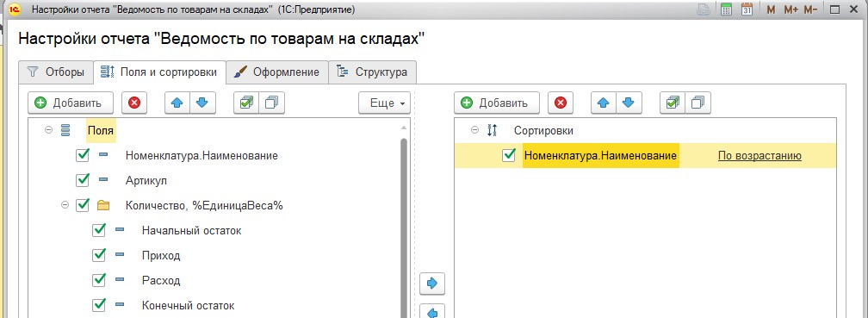Uncheck all sortings in the sortings panel
Screen dimensions: 868x318
click(697, 103)
